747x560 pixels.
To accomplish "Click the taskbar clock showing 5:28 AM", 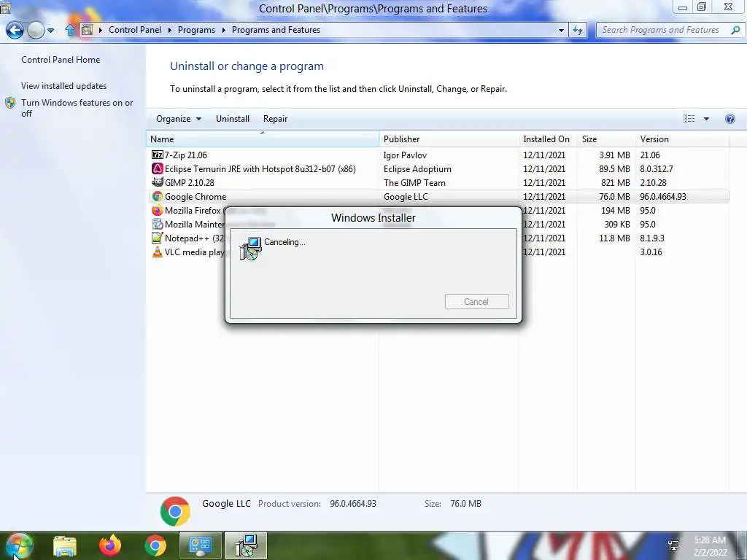I will [x=710, y=546].
